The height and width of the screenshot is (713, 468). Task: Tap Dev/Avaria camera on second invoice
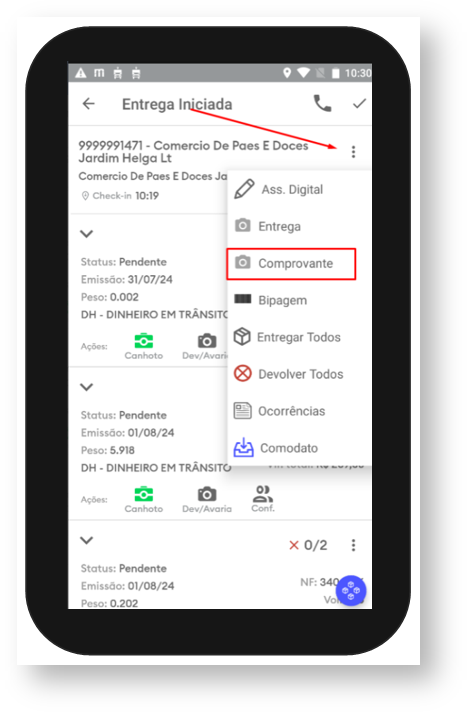[207, 499]
